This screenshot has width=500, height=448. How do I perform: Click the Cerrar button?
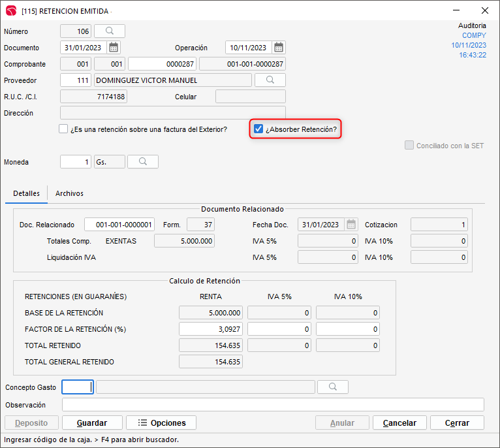tap(457, 423)
